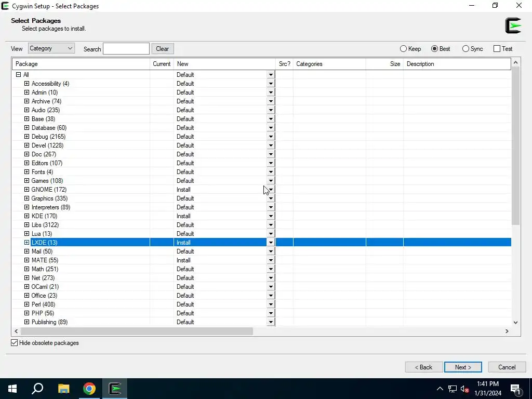Viewport: 532px width, 399px height.
Task: Open action dropdown for Fonts row
Action: click(271, 171)
